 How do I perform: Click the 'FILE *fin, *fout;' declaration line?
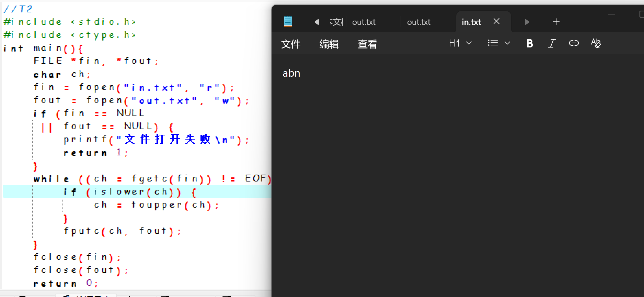click(x=96, y=61)
